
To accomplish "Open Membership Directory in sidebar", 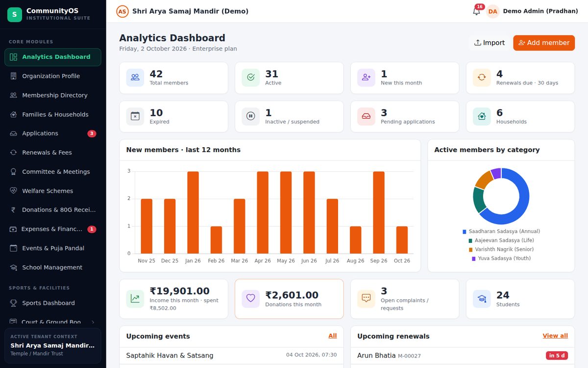I will (x=53, y=95).
